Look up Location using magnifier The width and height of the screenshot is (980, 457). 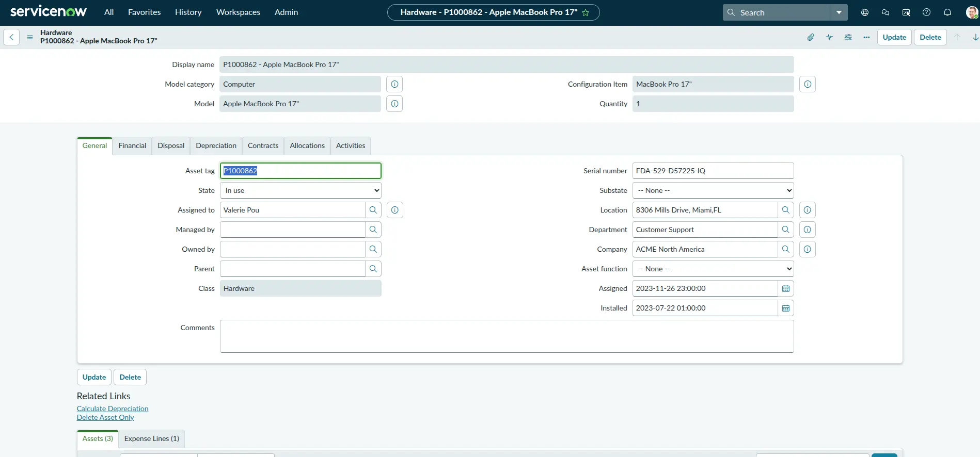pyautogui.click(x=786, y=210)
